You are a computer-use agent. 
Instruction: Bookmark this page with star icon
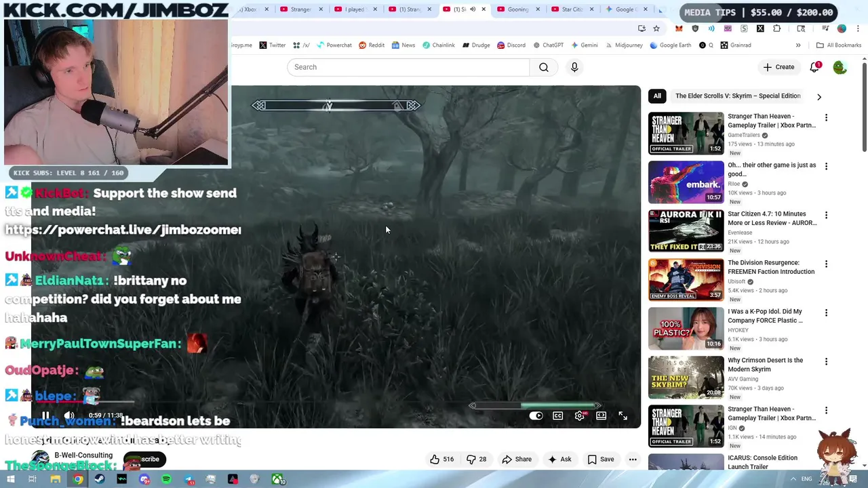pos(656,28)
